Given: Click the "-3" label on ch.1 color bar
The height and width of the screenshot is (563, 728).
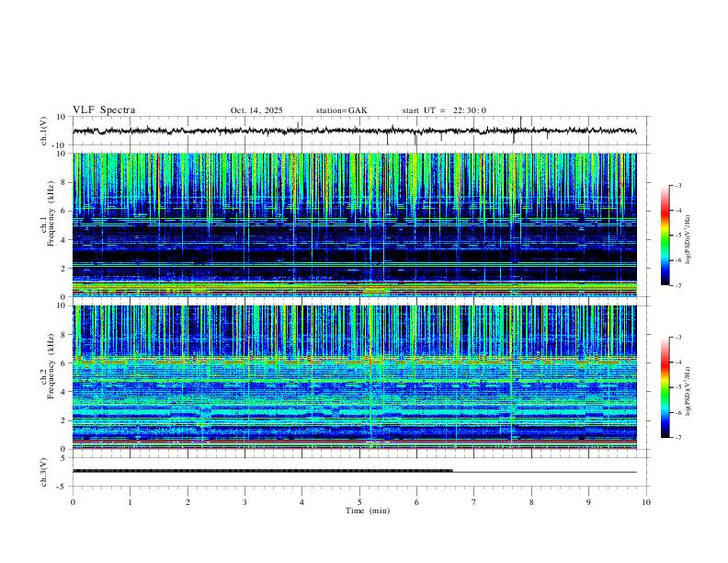Looking at the screenshot, I should pyautogui.click(x=678, y=185).
